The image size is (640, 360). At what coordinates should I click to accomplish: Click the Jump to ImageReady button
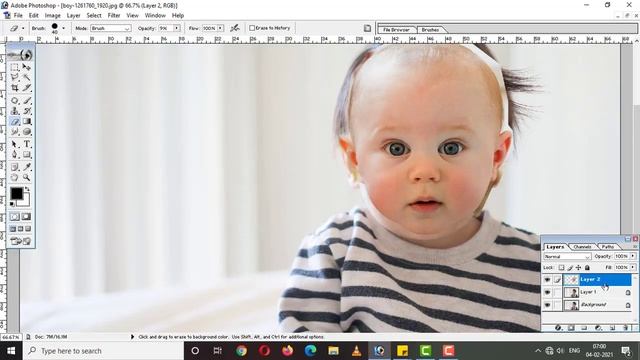coord(20,241)
